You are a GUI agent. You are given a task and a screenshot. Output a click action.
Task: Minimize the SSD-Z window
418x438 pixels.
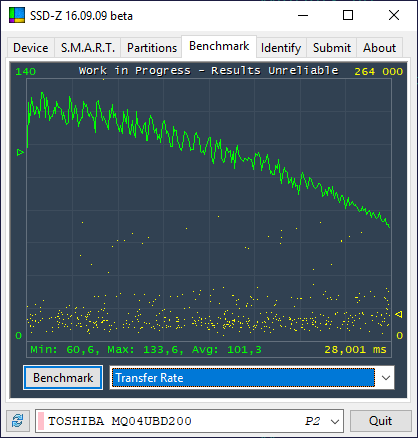303,15
